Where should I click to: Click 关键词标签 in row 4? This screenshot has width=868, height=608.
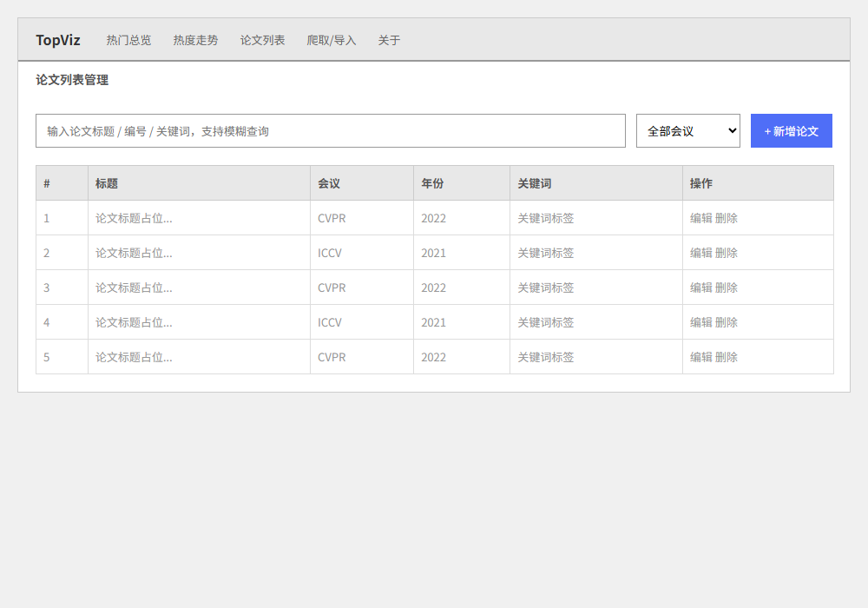tap(546, 322)
